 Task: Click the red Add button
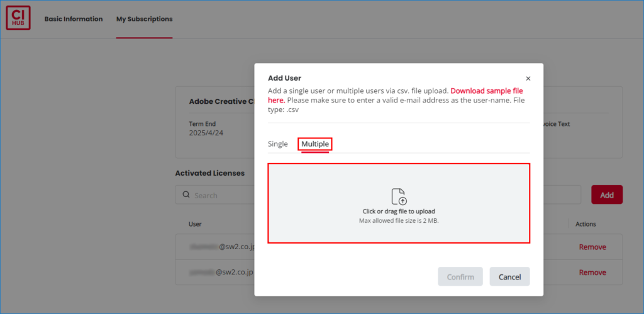click(x=606, y=195)
